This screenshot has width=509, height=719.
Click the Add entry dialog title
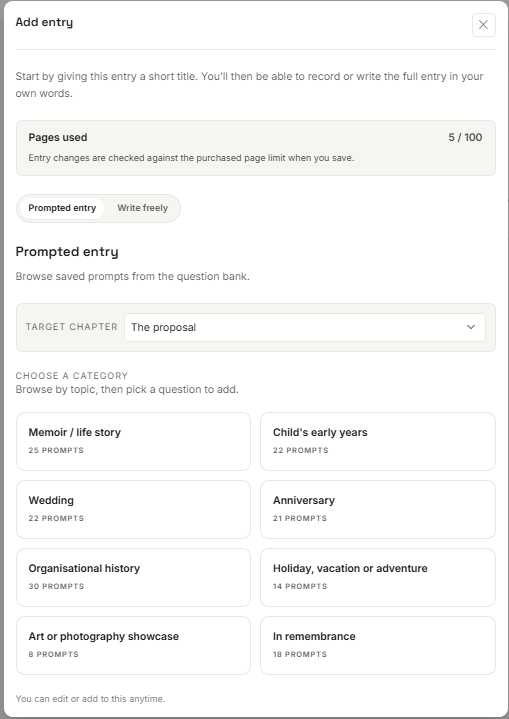point(44,22)
